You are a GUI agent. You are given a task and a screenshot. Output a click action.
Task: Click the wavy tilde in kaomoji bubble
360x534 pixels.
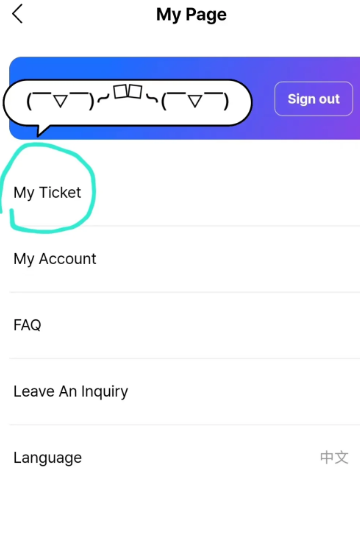pos(103,99)
